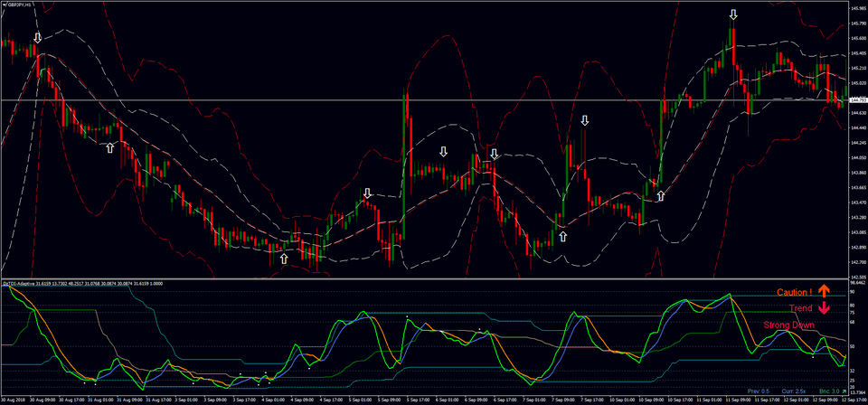Select the GBPJPY,H1 chart symbol label
Screen dimensions: 868x405
click(20, 5)
